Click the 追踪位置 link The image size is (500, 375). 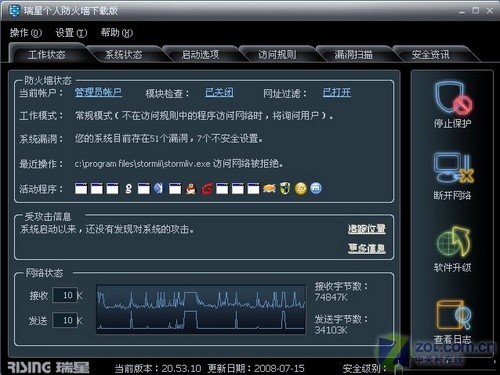tap(367, 229)
